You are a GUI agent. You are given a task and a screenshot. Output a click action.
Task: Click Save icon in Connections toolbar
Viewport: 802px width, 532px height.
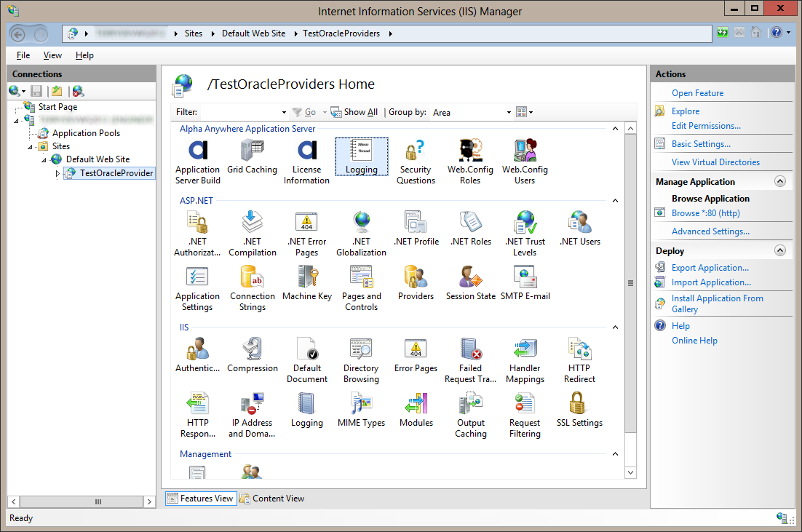[x=36, y=91]
